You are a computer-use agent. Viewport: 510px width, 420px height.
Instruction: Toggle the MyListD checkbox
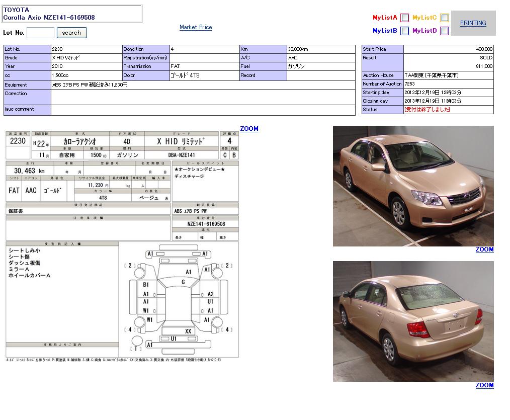click(445, 31)
